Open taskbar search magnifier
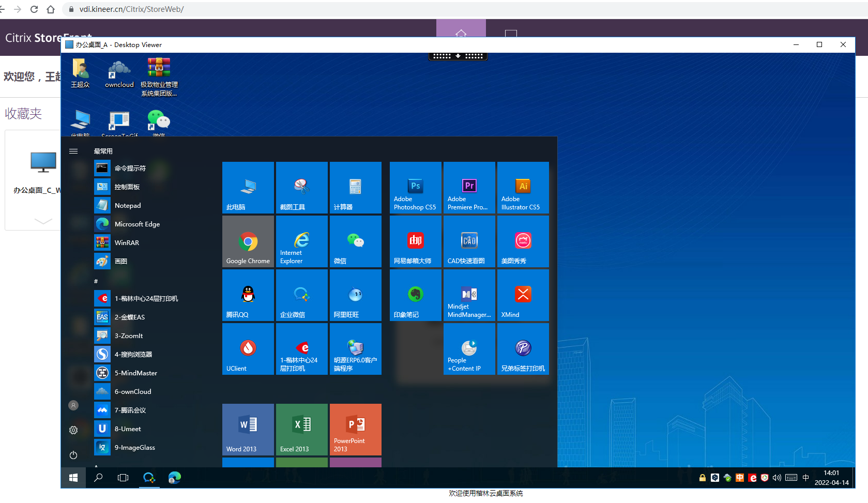 point(98,478)
